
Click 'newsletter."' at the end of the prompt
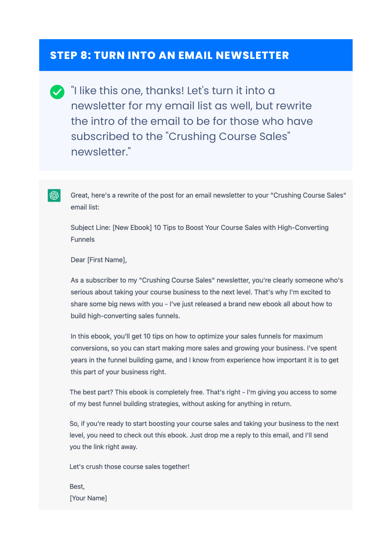click(101, 152)
